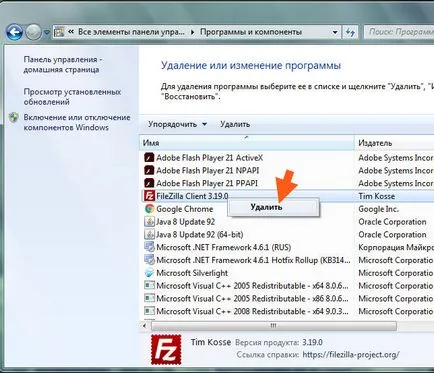Select Visual C++ 2008 Redistributable x64 name
Viewport: 434px width, 373px height.
tap(252, 311)
